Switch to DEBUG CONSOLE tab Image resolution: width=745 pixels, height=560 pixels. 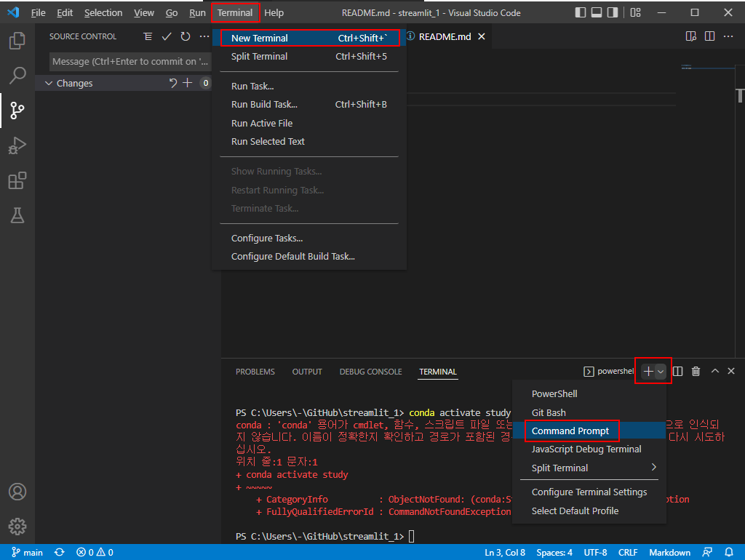(x=370, y=372)
